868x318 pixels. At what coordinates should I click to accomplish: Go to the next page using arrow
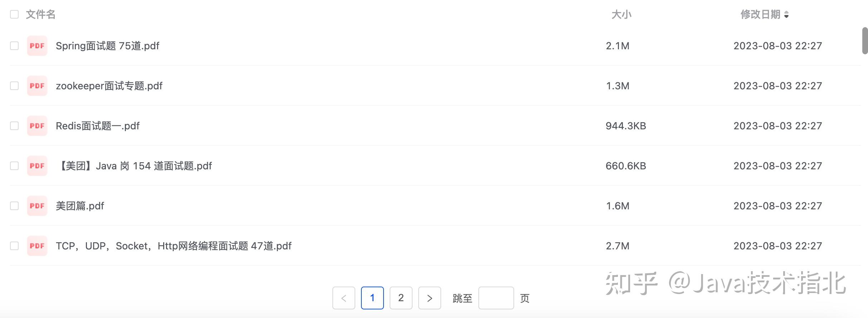(x=429, y=298)
